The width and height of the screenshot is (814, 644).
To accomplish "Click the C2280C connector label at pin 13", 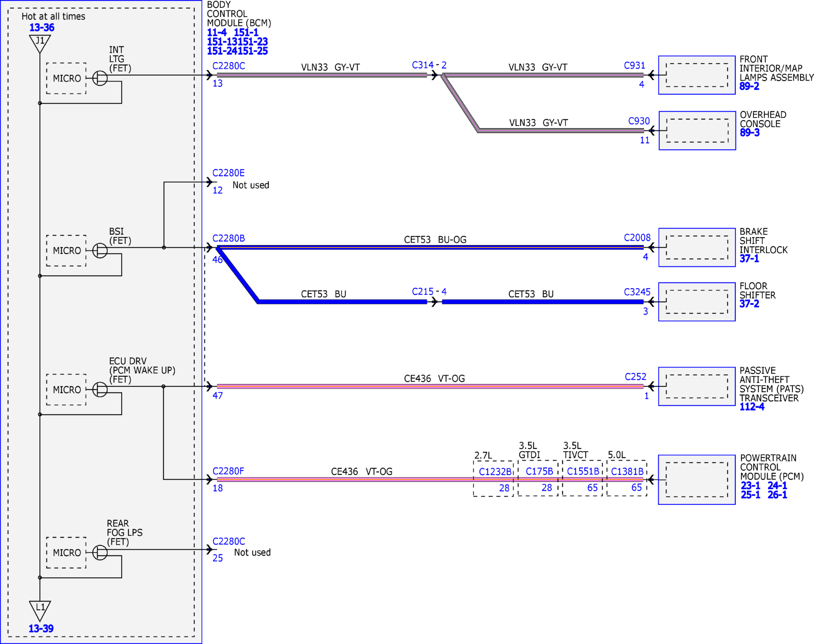I will point(229,66).
